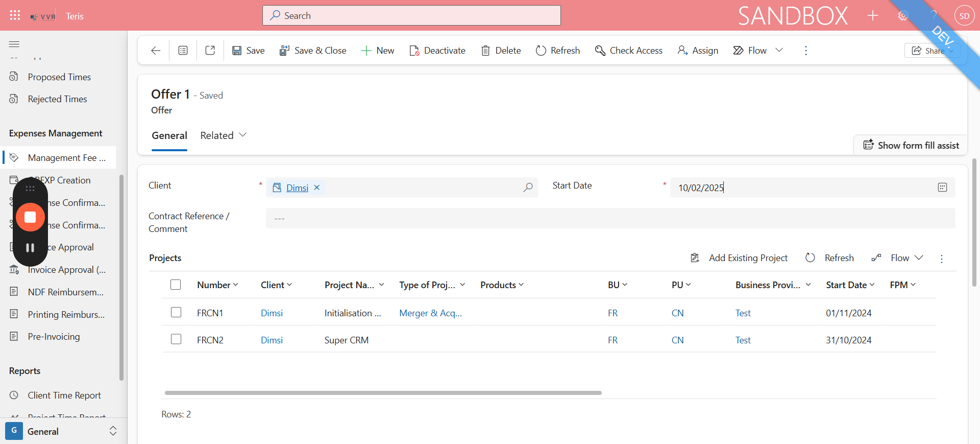The height and width of the screenshot is (444, 980).
Task: Open Project Name column header menu
Action: [355, 285]
